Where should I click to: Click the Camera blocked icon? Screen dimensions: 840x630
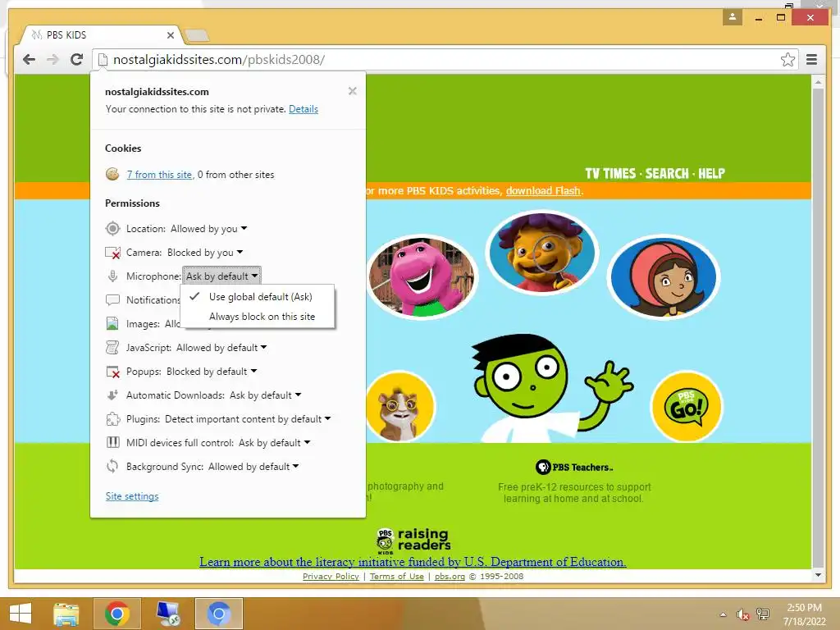click(112, 253)
